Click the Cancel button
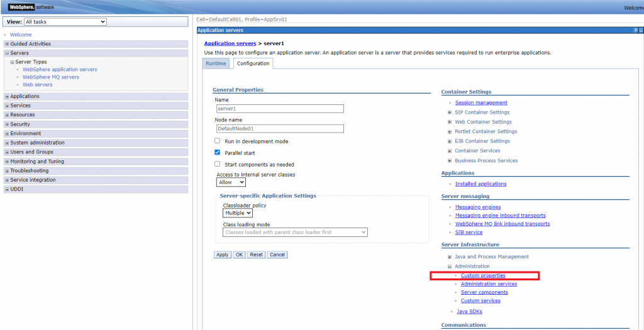This screenshot has height=330, width=644. click(x=277, y=255)
